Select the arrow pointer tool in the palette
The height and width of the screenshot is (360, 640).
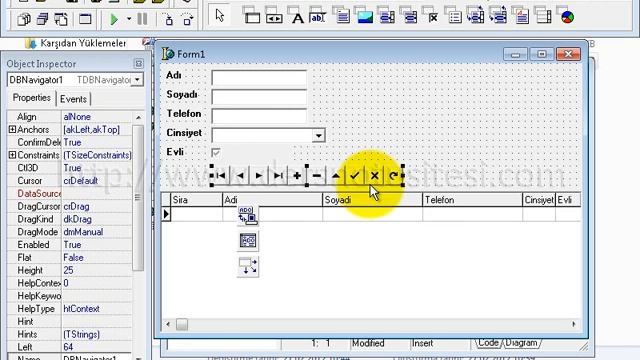coord(220,16)
